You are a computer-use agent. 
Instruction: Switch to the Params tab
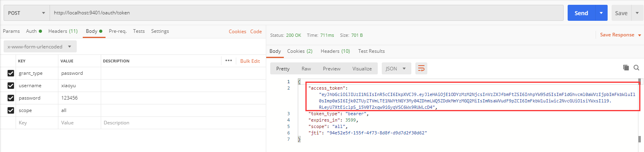click(11, 31)
